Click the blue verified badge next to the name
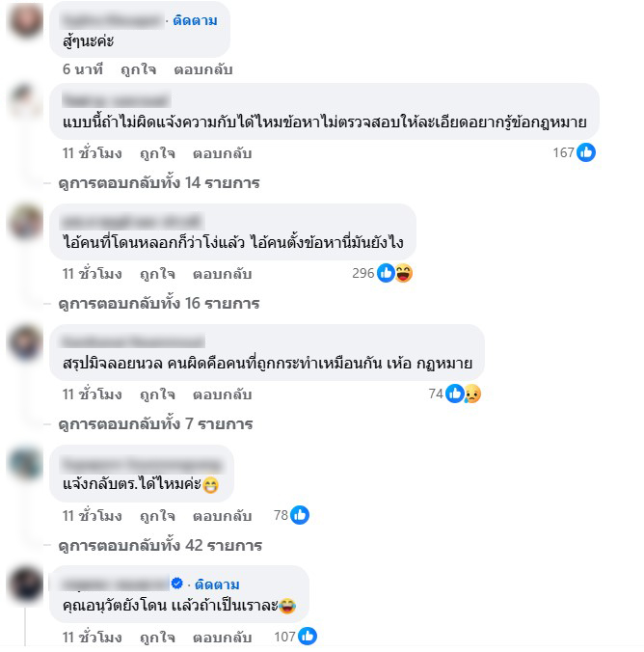This screenshot has width=644, height=652. point(177,584)
